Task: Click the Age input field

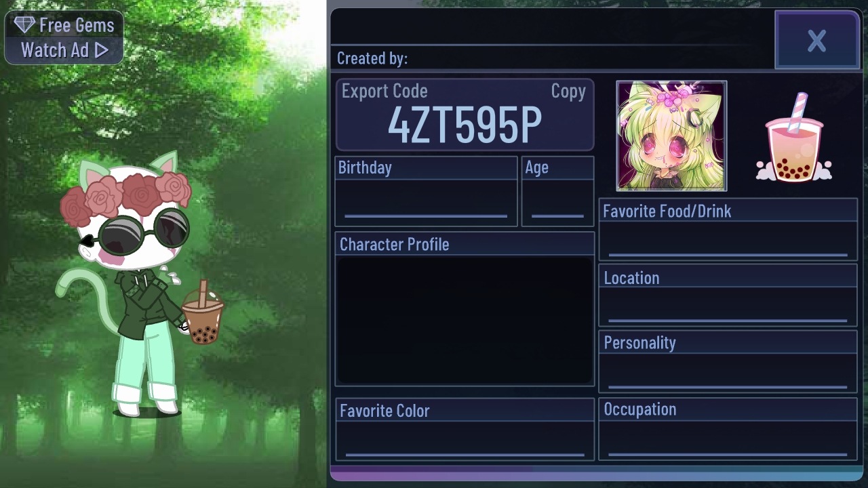Action: pyautogui.click(x=557, y=201)
